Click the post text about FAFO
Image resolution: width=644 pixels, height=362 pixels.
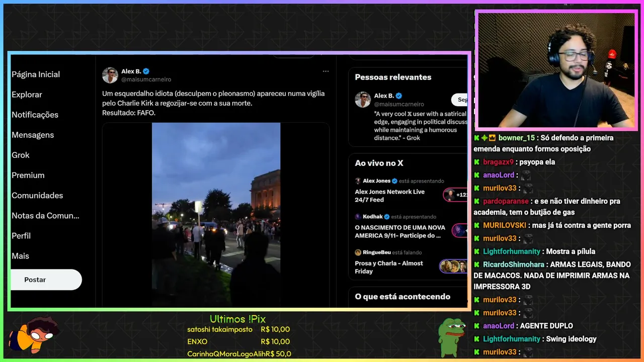(x=213, y=103)
